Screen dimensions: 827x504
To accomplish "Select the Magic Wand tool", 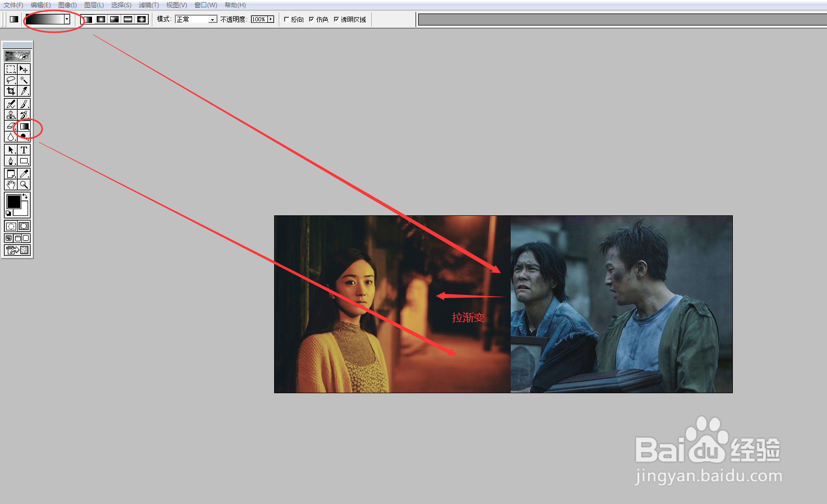I will point(24,80).
